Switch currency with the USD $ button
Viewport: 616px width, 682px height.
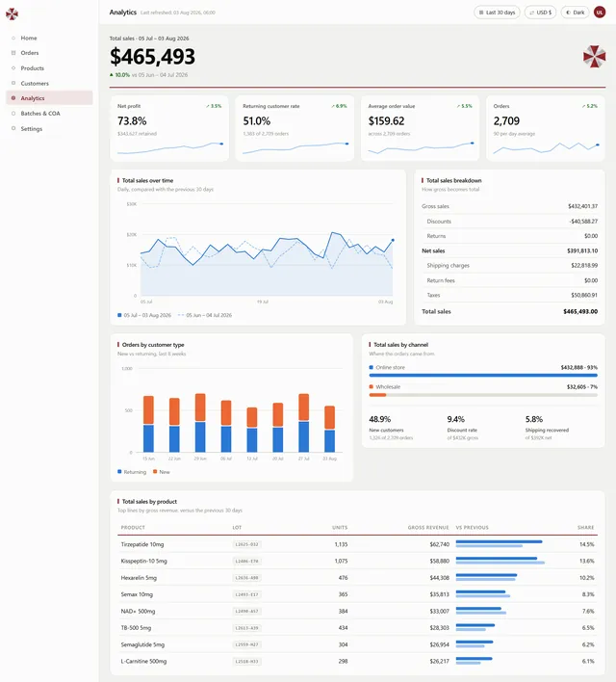tap(540, 13)
